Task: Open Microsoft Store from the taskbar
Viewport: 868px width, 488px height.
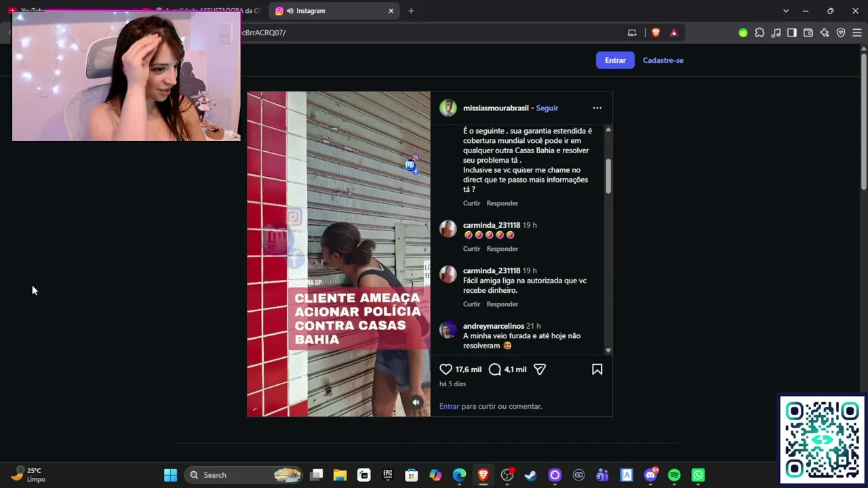Action: tap(412, 475)
